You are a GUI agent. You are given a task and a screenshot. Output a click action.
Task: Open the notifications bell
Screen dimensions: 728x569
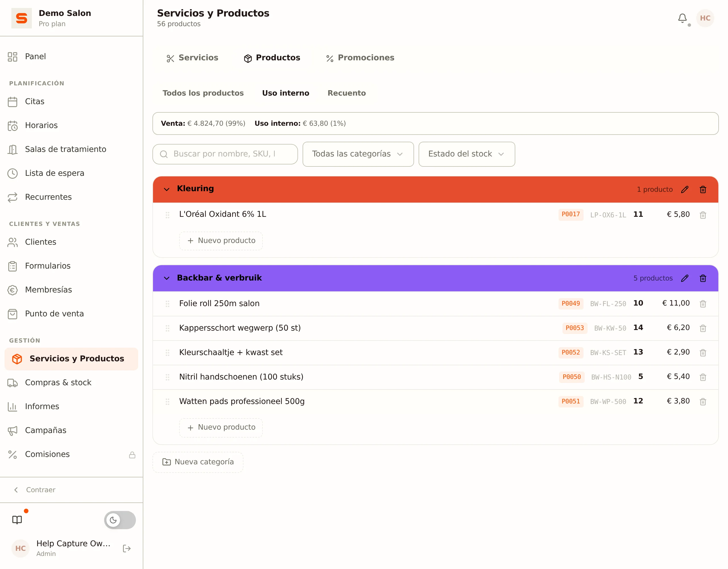coord(682,18)
